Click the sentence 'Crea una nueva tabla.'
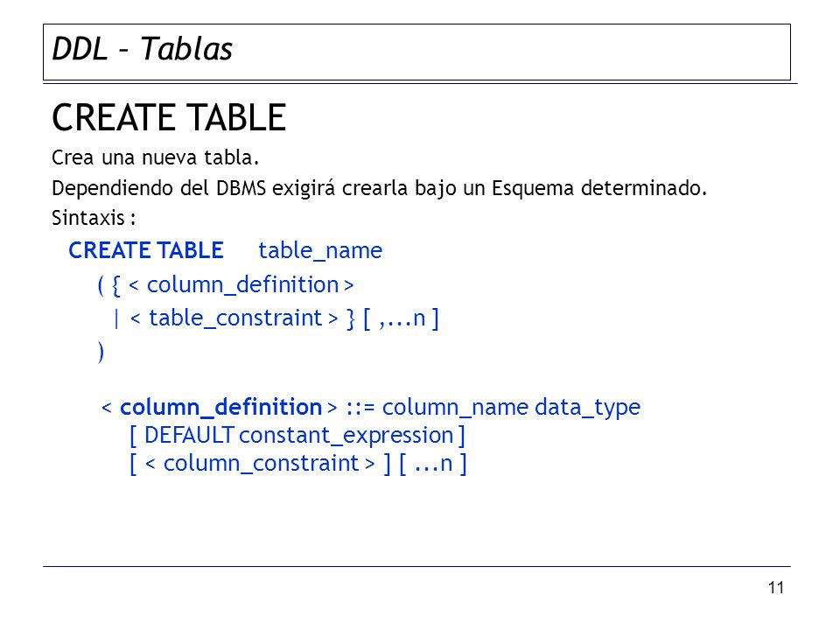The image size is (840, 630). [x=156, y=157]
